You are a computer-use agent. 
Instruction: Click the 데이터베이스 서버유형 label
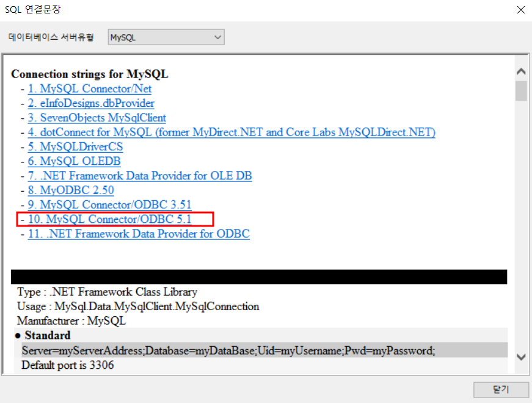pos(51,37)
